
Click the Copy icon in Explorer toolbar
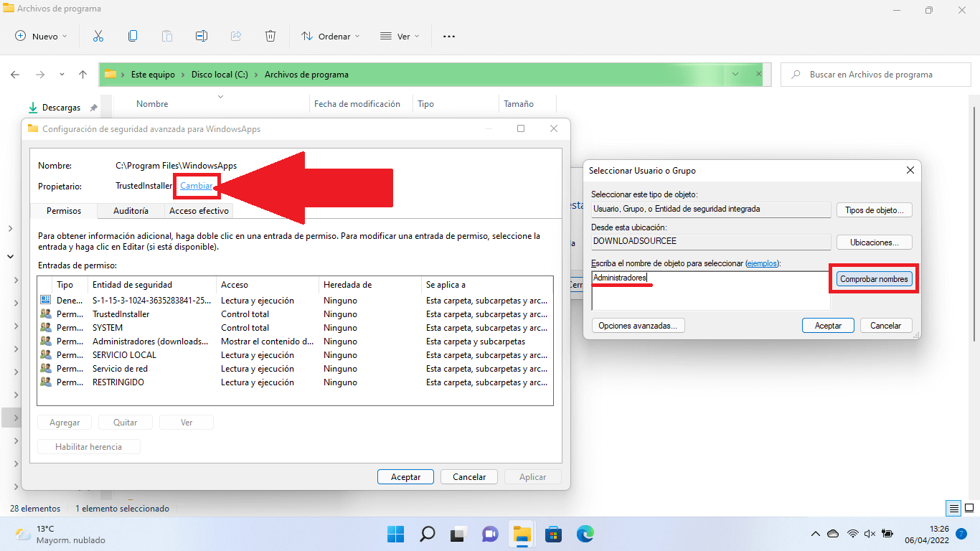pos(133,36)
